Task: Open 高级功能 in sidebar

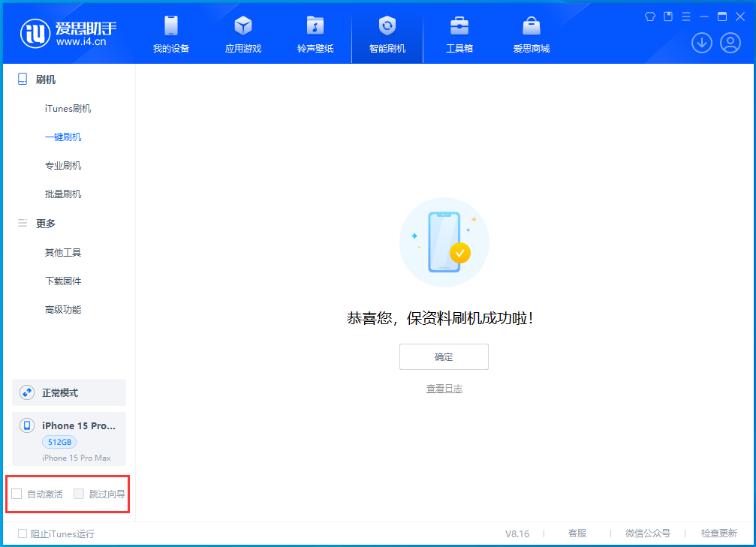Action: tap(63, 309)
